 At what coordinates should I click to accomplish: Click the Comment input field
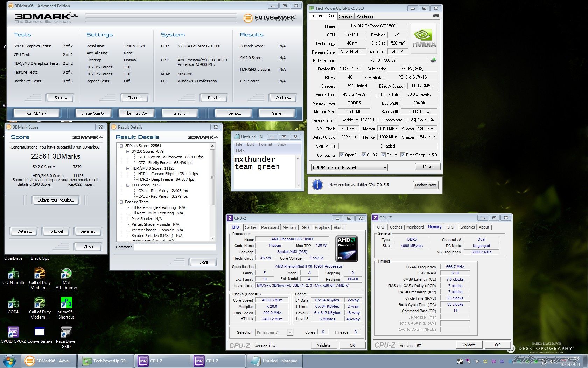coord(175,247)
